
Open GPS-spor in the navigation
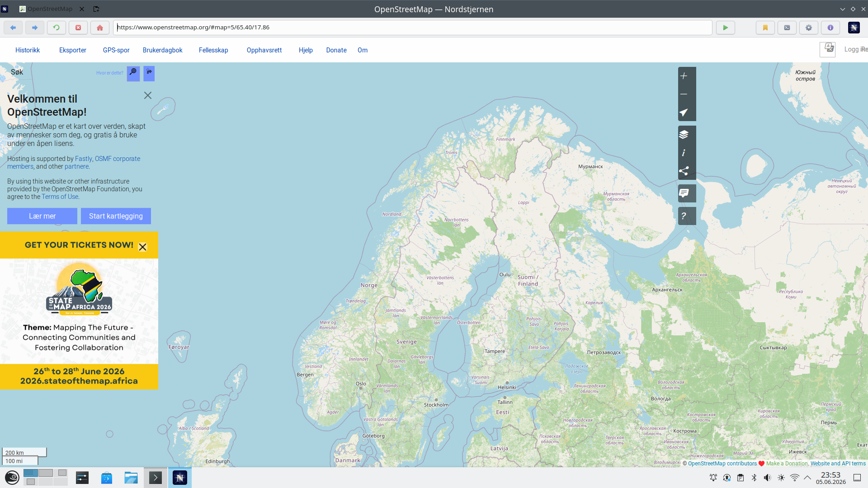(116, 50)
